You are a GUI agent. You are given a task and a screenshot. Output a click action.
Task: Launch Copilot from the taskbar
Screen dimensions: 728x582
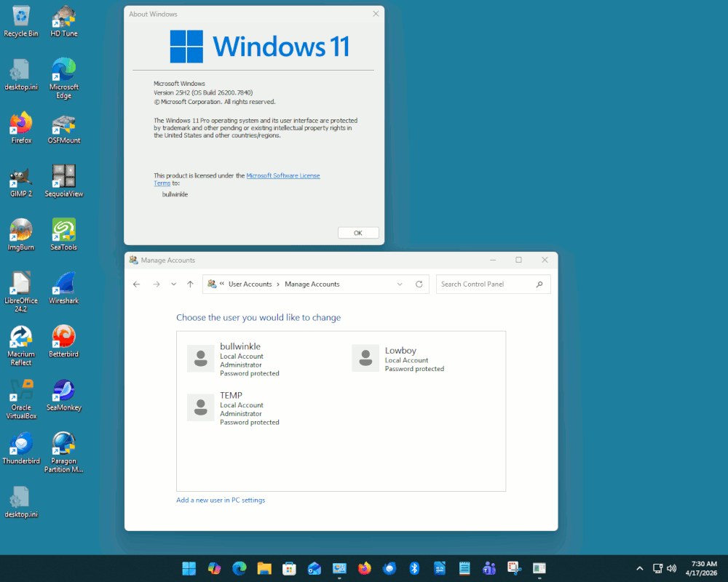(x=214, y=568)
